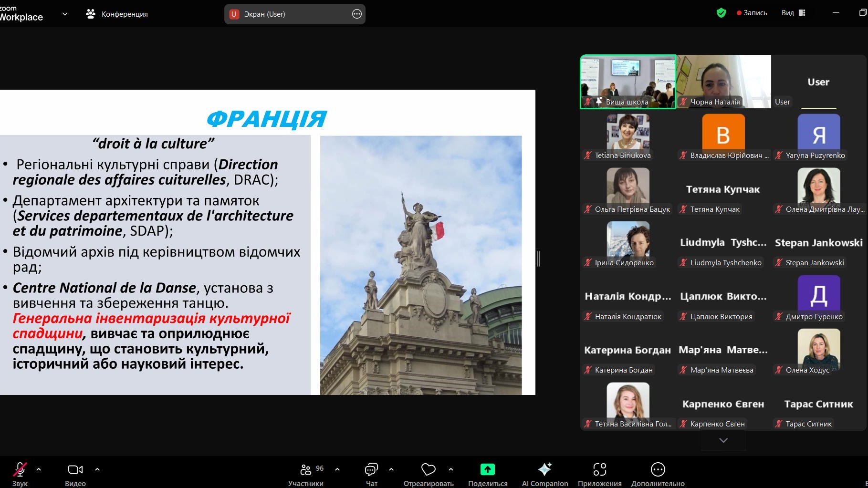Open shared screen options ellipsis button

[x=357, y=14]
